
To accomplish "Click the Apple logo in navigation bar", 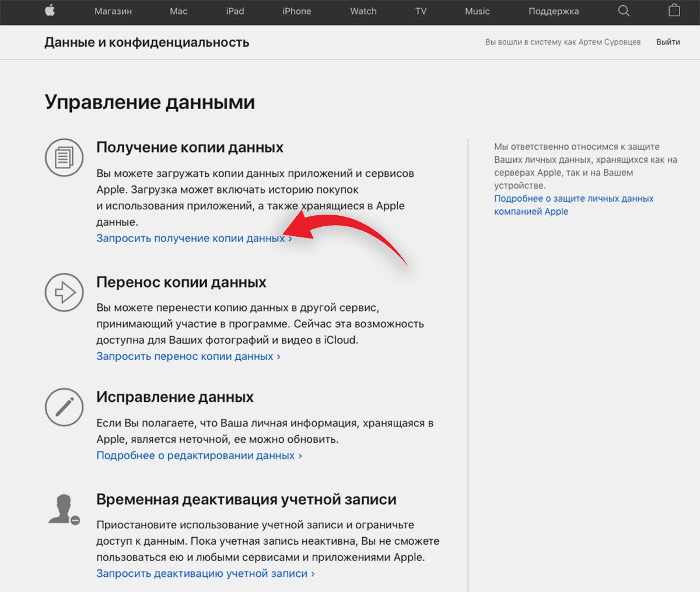I will pos(50,10).
